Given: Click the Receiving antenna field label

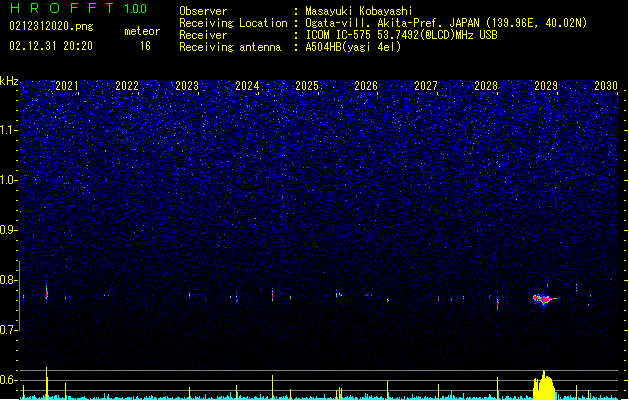Looking at the screenshot, I should pyautogui.click(x=230, y=47).
